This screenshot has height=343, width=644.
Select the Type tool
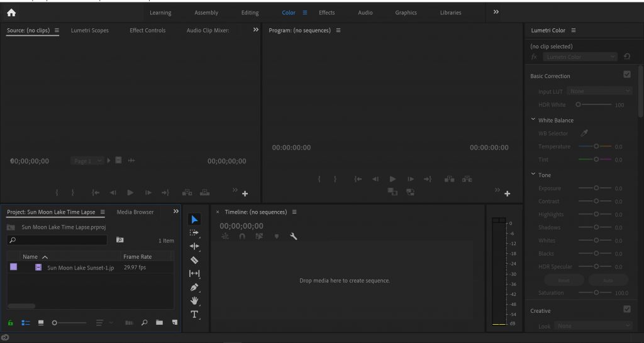(x=194, y=314)
